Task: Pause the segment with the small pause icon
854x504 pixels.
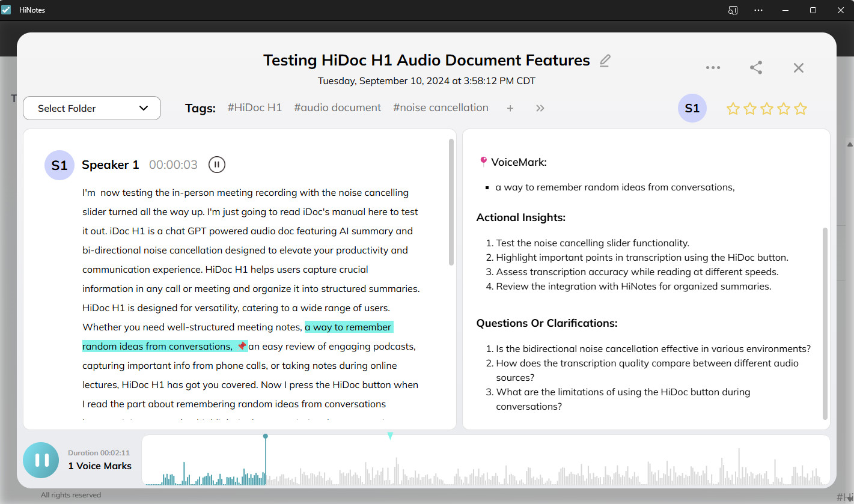Action: click(217, 165)
